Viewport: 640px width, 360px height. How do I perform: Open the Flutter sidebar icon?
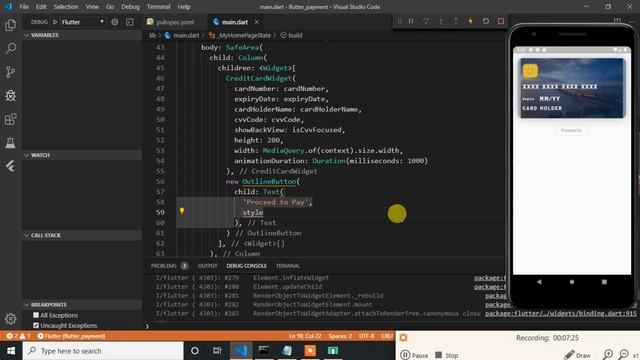[11, 166]
